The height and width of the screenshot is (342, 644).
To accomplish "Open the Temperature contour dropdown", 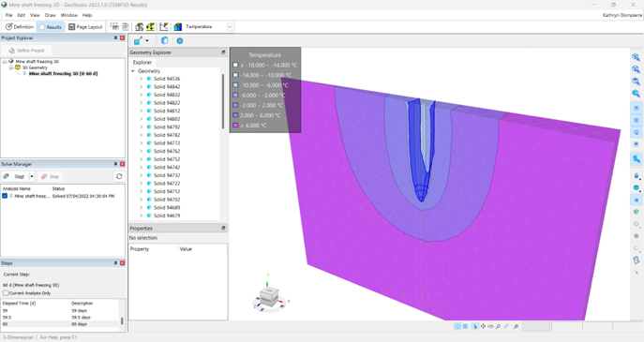I will (x=230, y=26).
